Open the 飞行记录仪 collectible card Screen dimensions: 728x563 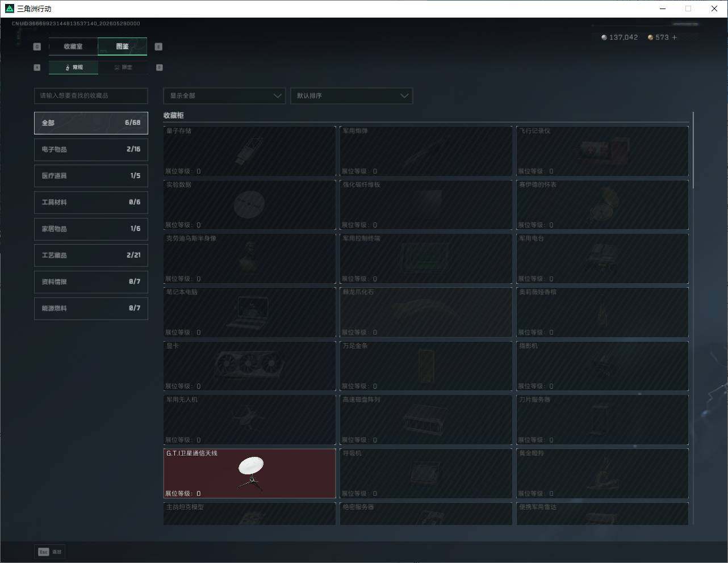coord(603,151)
